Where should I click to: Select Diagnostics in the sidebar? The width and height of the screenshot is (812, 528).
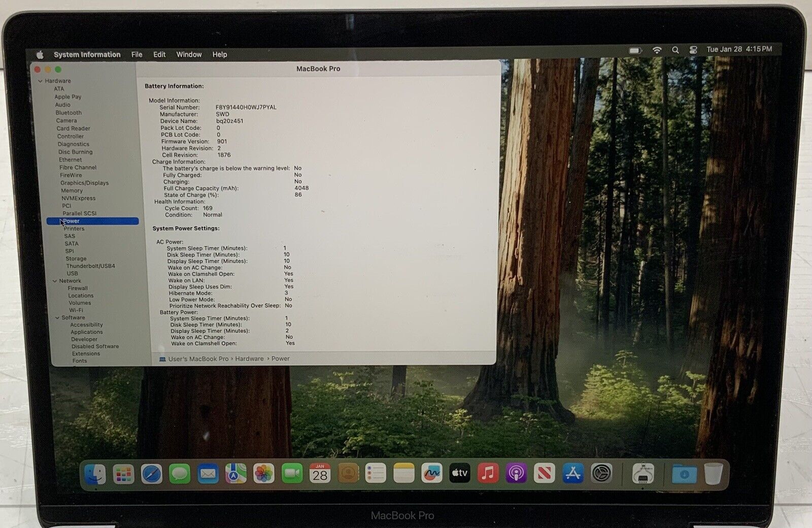click(74, 144)
